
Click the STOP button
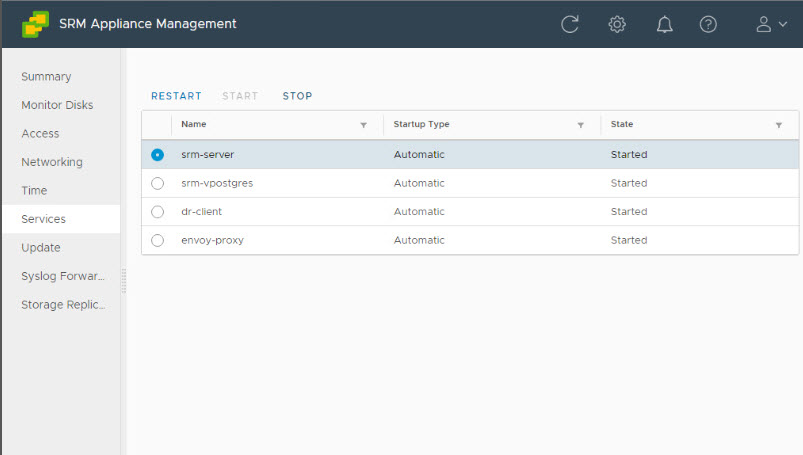[x=297, y=96]
